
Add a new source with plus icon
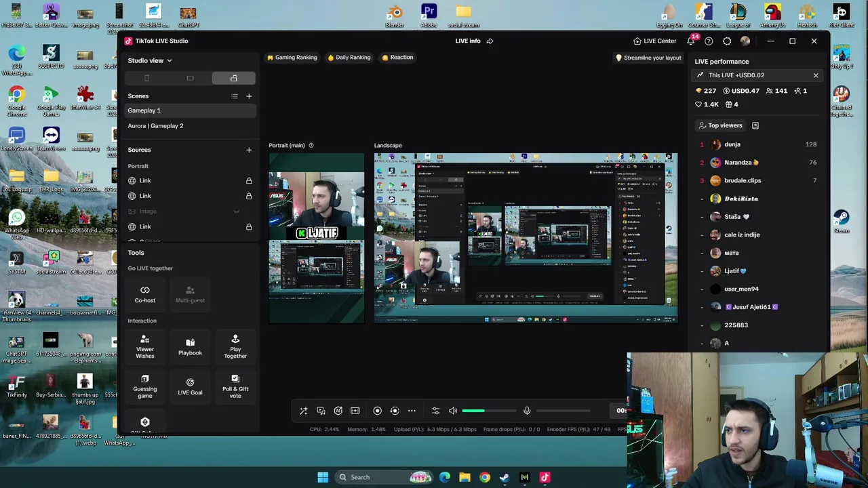(x=249, y=150)
